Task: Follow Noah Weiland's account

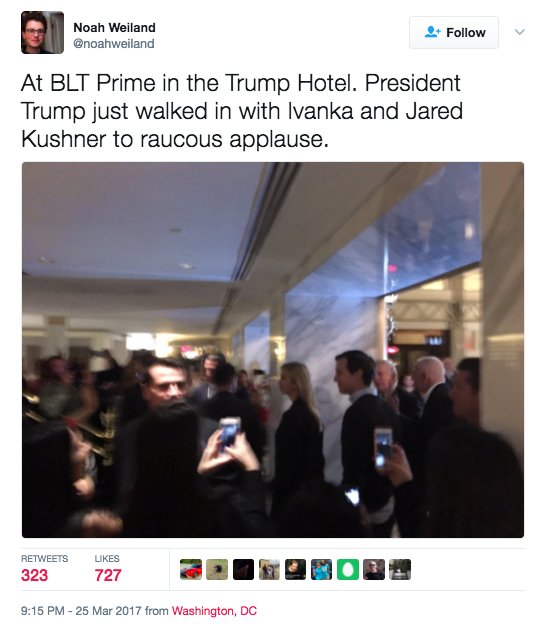Action: click(x=454, y=33)
